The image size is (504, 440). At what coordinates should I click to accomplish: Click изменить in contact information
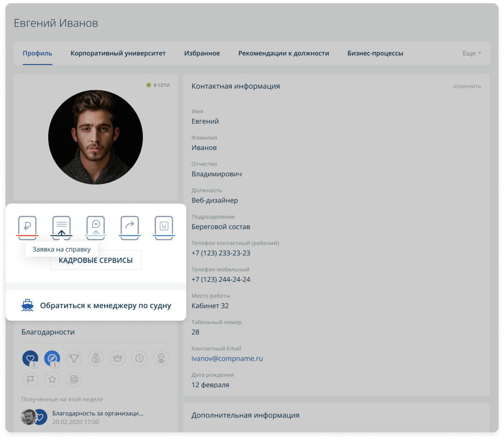tap(467, 86)
